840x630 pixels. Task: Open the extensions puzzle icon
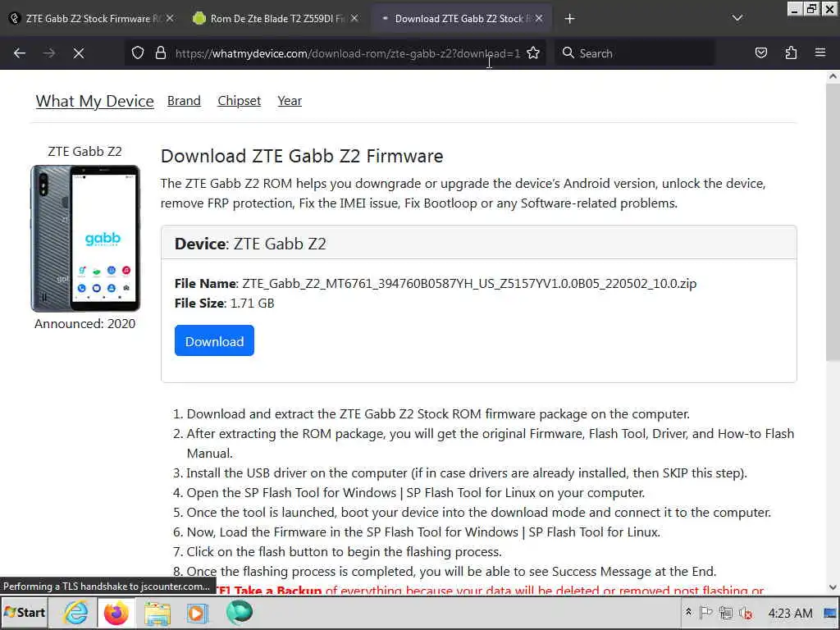point(791,53)
